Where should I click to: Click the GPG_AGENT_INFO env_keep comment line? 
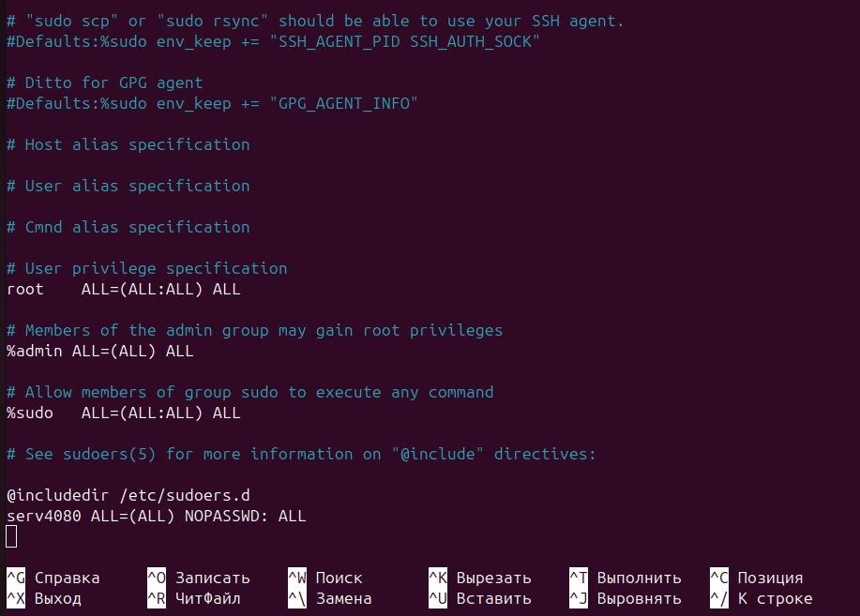212,104
